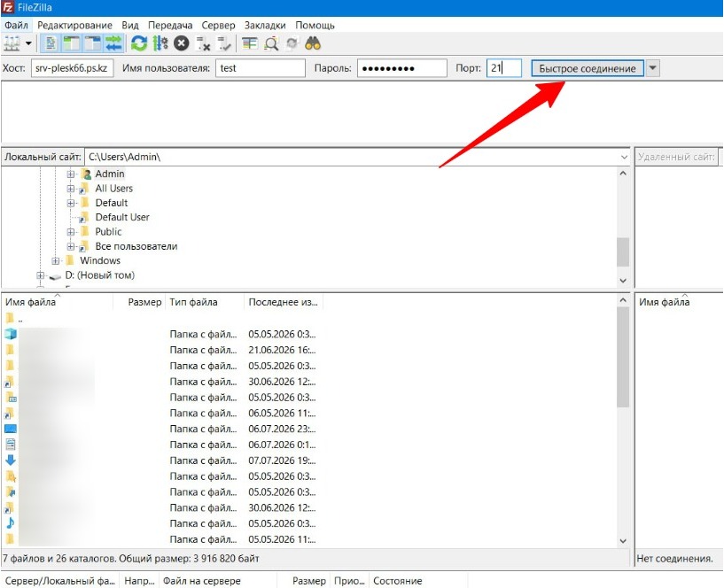Expand the All Users tree node
Viewport: 724px width, 588px height.
71,189
